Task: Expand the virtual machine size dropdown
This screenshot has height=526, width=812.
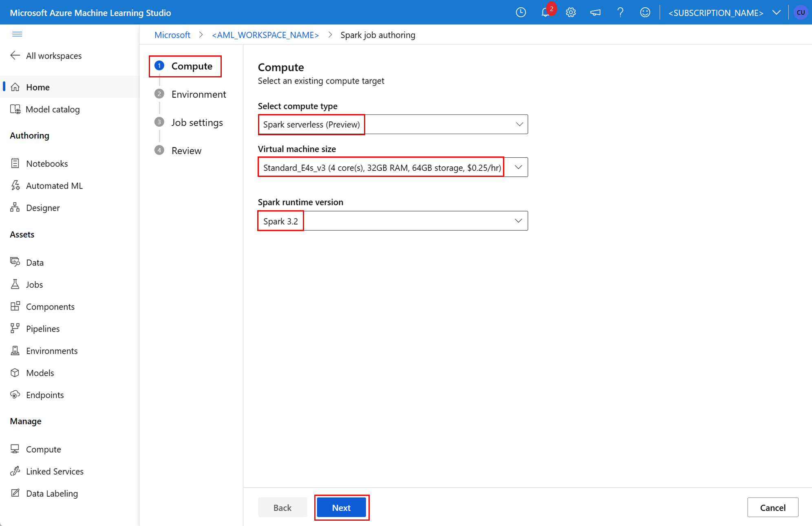Action: (518, 167)
